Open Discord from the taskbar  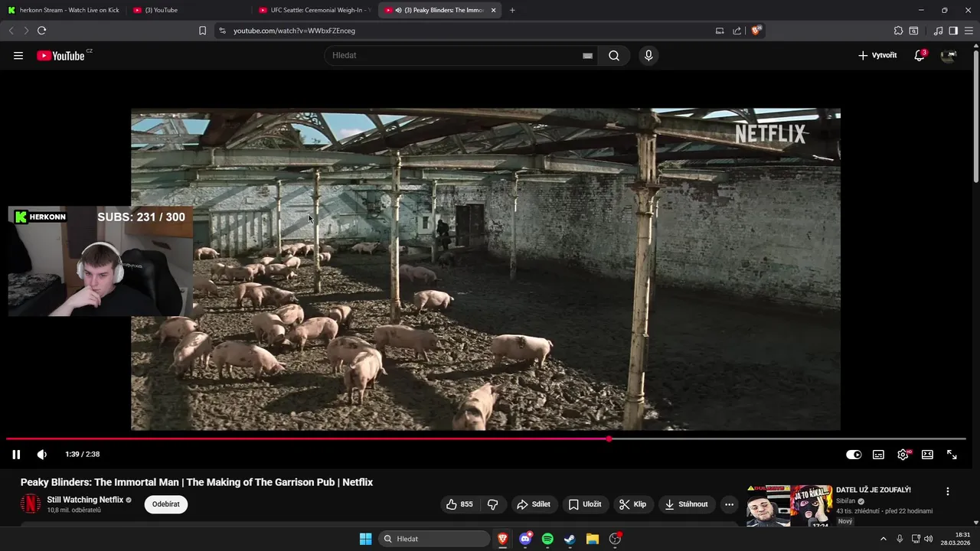coord(525,539)
